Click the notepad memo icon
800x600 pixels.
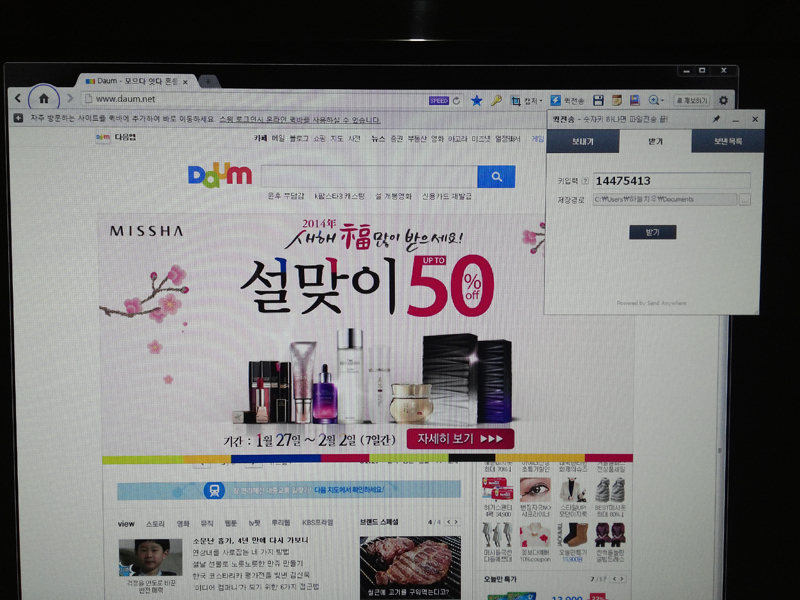point(617,101)
